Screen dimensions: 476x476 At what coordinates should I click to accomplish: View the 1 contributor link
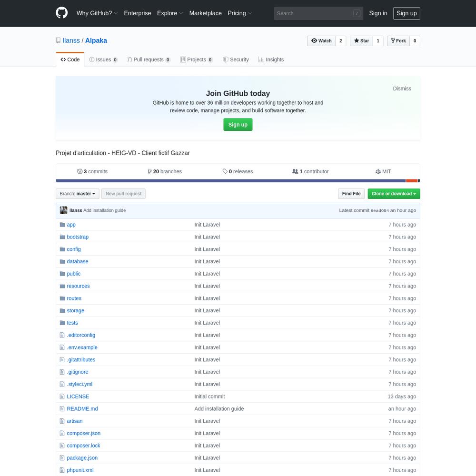coord(310,171)
